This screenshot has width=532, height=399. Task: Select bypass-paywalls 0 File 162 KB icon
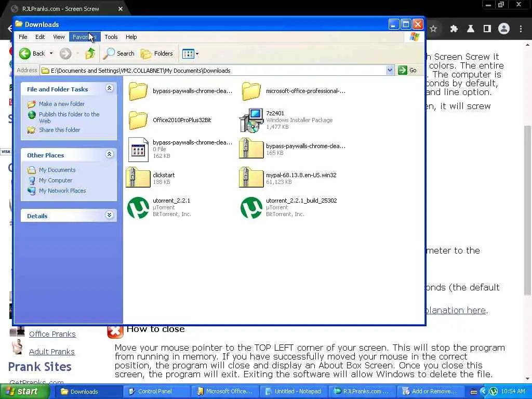point(138,149)
